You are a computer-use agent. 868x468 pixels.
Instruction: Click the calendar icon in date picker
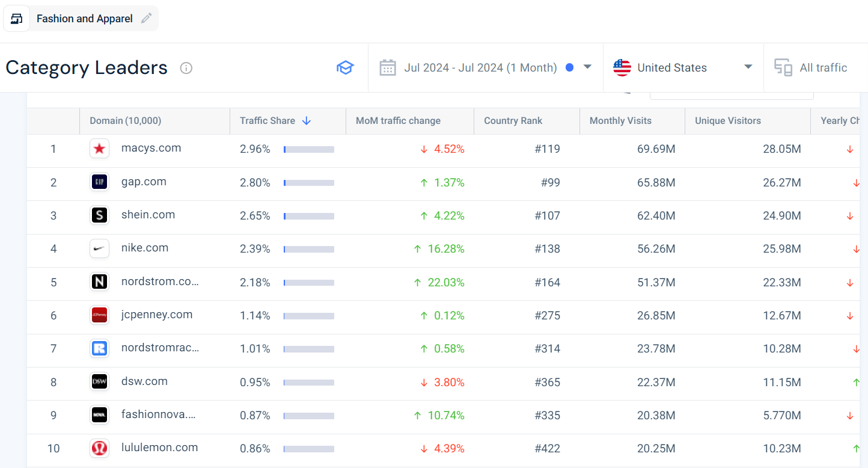pyautogui.click(x=388, y=67)
